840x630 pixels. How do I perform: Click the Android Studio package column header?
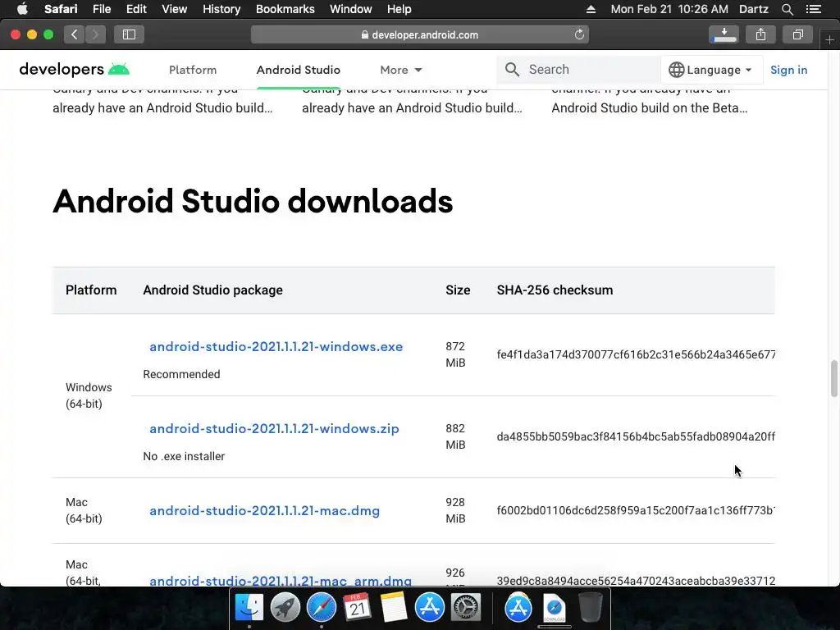click(212, 290)
